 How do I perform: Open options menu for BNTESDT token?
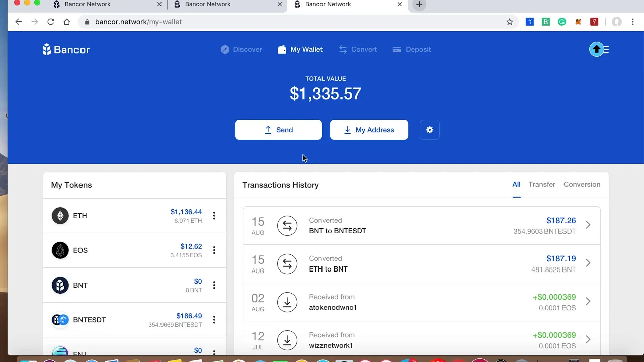[x=214, y=320]
